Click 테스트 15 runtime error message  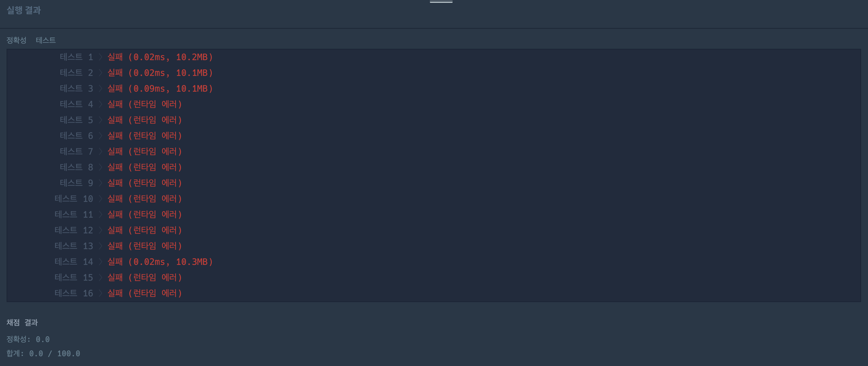(145, 277)
